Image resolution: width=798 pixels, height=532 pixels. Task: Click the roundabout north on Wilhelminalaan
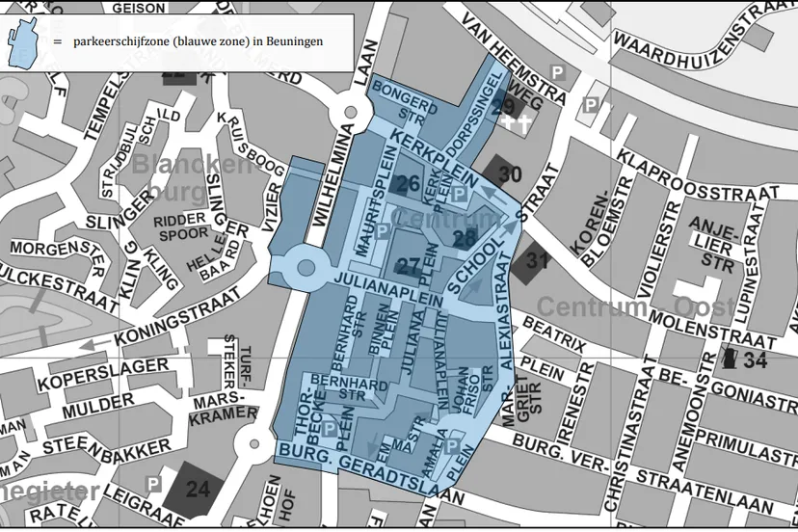point(349,114)
